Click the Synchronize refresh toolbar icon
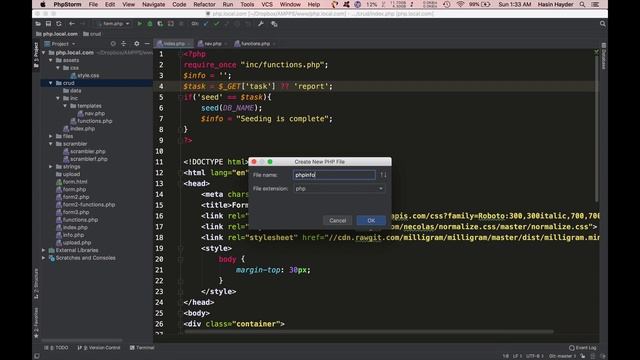The height and width of the screenshot is (360, 640). pos(59,24)
